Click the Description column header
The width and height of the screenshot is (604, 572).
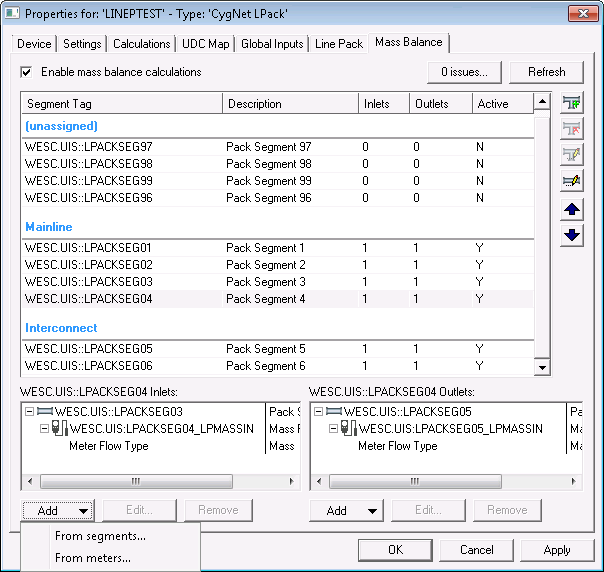[290, 104]
